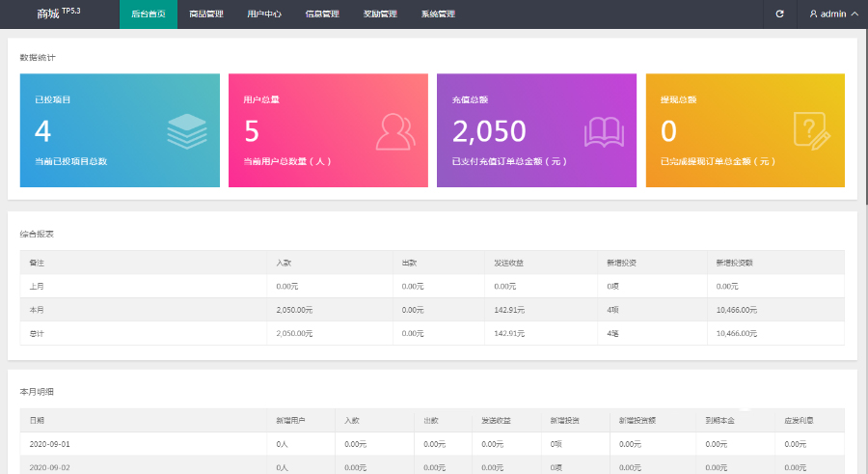Open the 奖励管理 menu

(x=380, y=14)
